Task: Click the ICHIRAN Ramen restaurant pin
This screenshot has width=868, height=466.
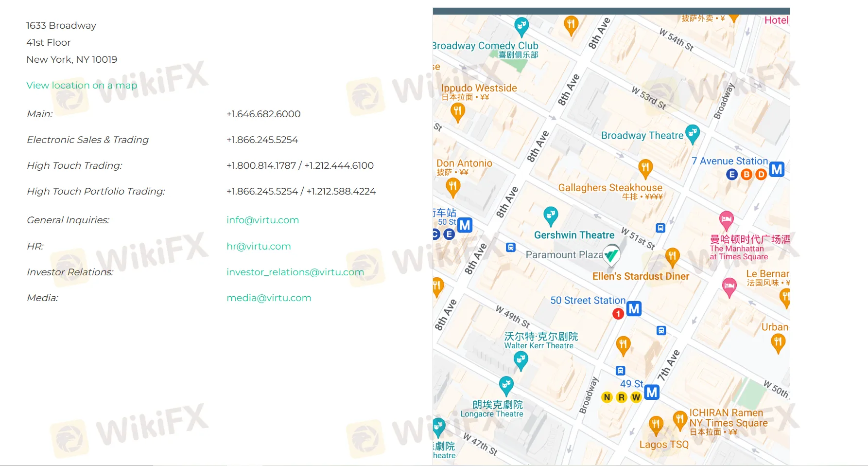Action: tap(680, 420)
